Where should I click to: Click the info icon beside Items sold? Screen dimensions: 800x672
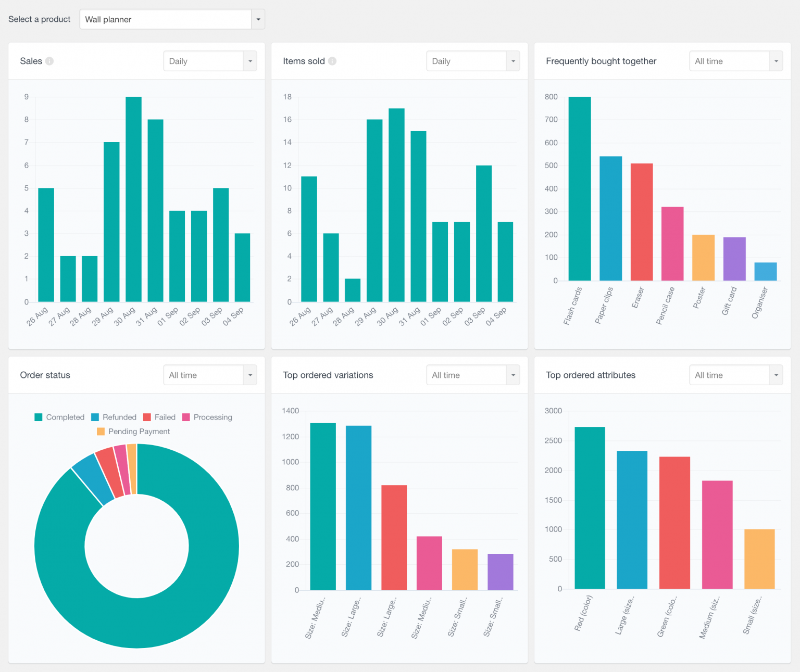[x=332, y=61]
